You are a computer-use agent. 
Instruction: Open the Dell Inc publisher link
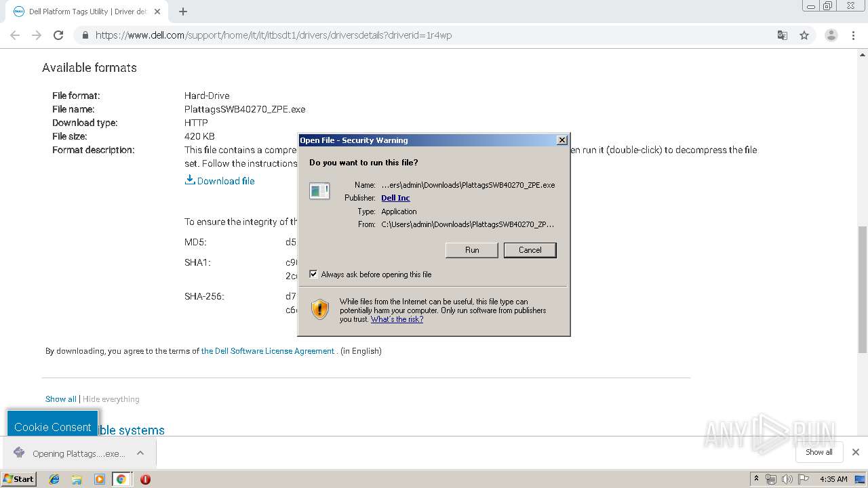[395, 198]
